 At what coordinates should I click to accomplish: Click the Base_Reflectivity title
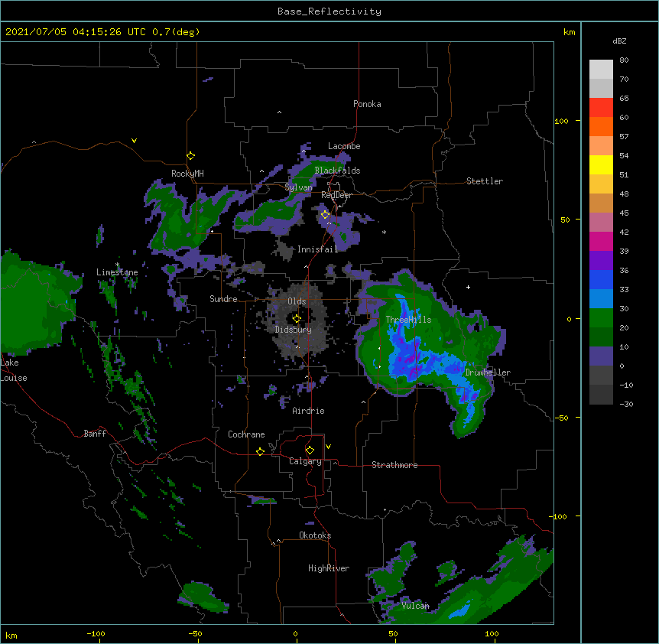(329, 11)
